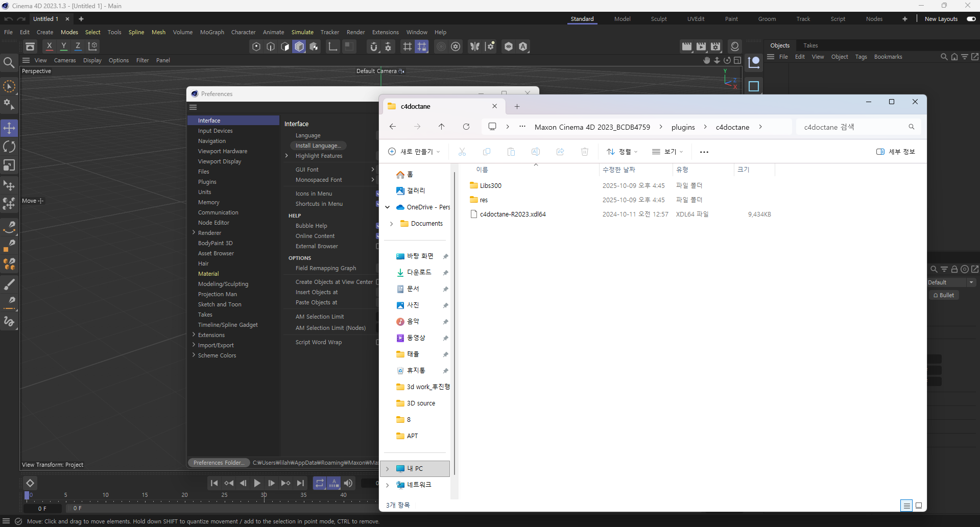Screen dimensions: 980x527
Task: Jump to end of animation
Action: click(x=300, y=483)
